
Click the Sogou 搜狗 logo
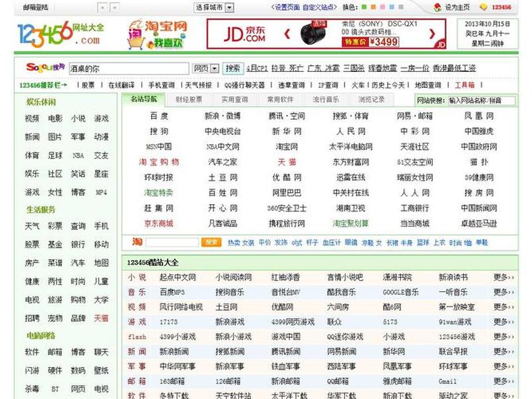tap(45, 68)
